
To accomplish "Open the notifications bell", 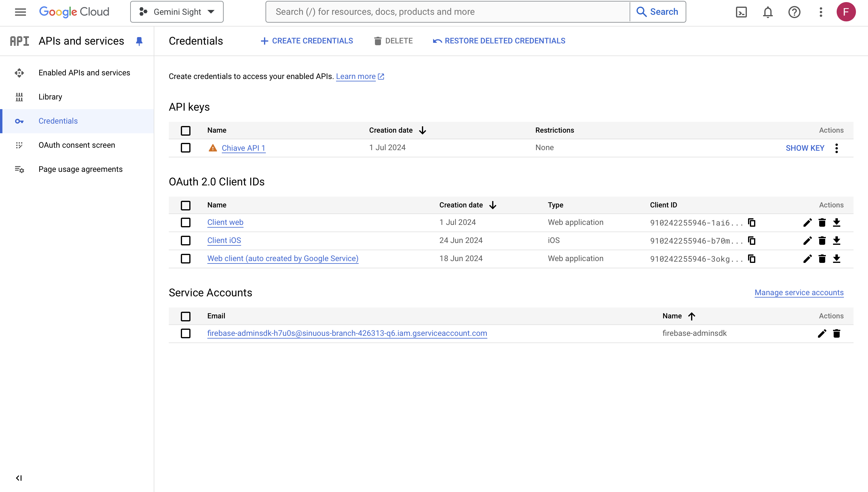I will [x=768, y=12].
